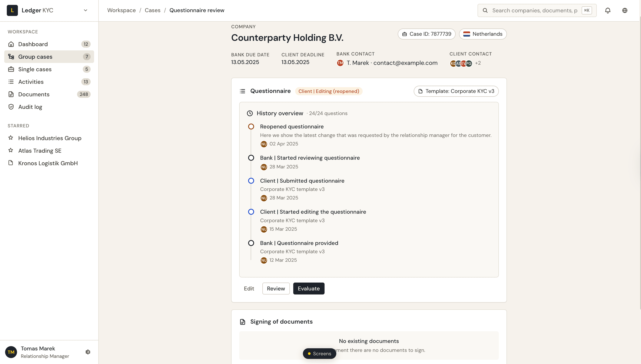Select the Single cases sidebar icon

pyautogui.click(x=11, y=69)
